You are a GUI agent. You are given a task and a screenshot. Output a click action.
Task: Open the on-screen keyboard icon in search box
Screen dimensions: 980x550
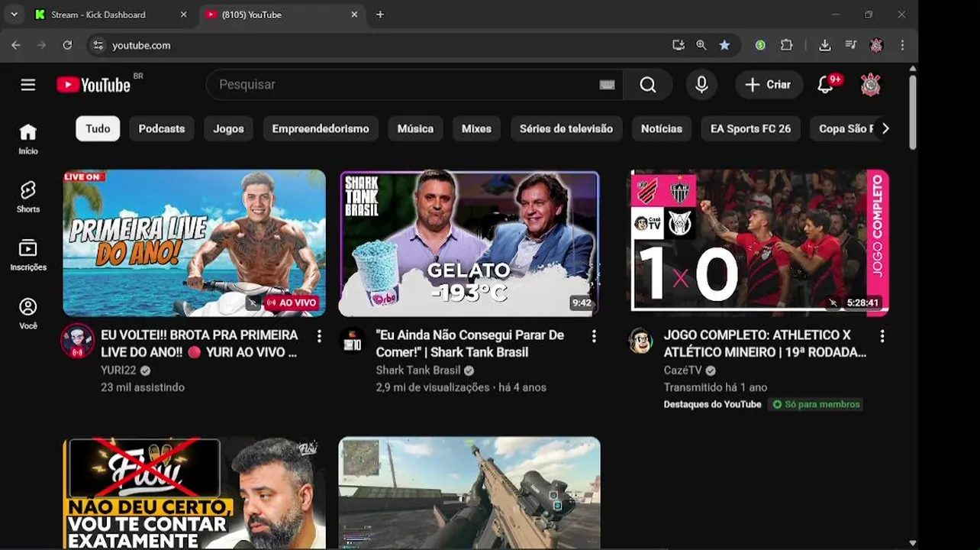coord(607,85)
